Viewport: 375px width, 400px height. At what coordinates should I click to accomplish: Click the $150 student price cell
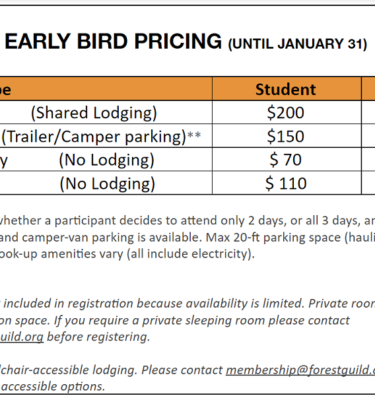click(286, 136)
